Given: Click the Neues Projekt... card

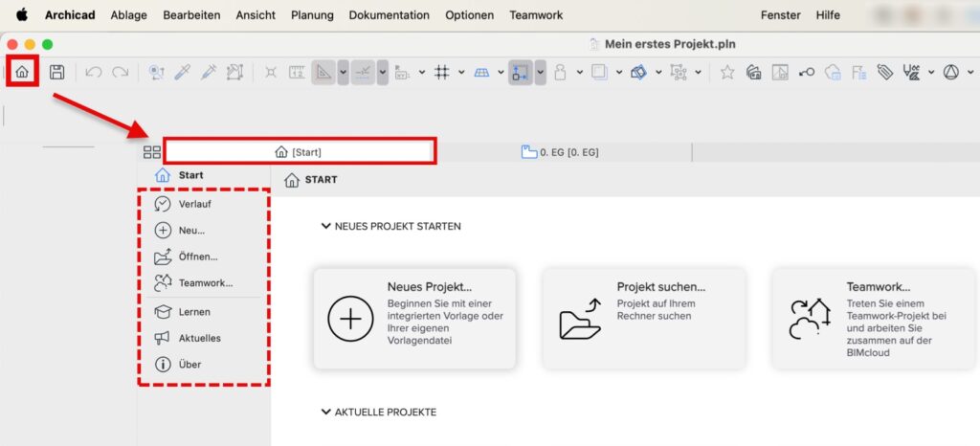Looking at the screenshot, I should coord(415,319).
